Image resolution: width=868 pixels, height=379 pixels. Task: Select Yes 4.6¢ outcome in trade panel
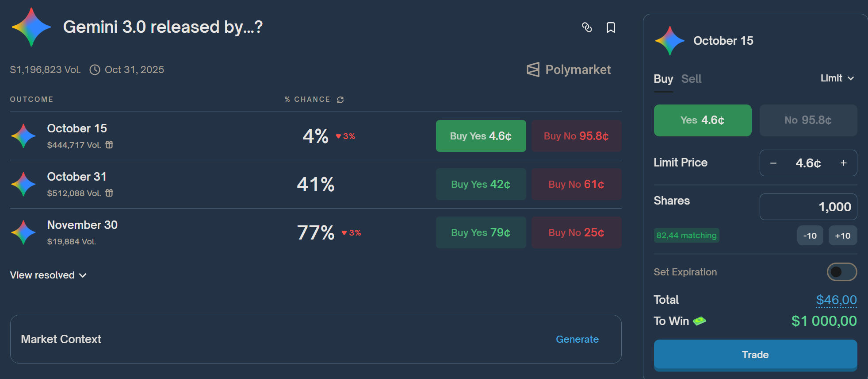click(x=703, y=120)
